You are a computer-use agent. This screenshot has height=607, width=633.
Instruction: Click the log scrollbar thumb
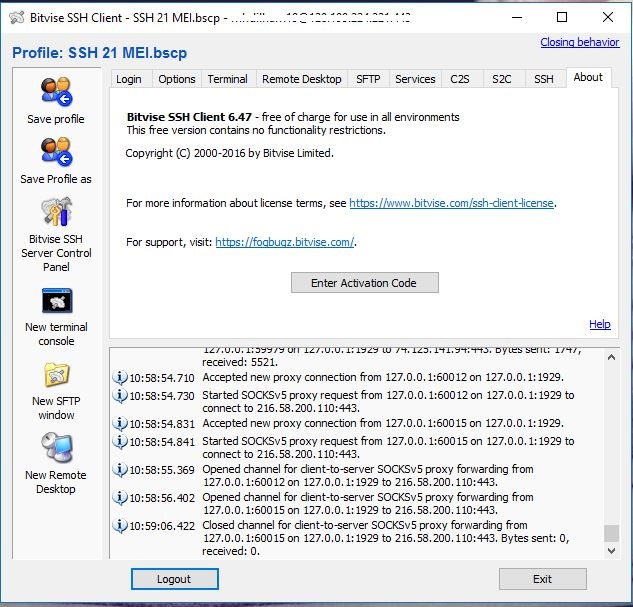coord(611,533)
